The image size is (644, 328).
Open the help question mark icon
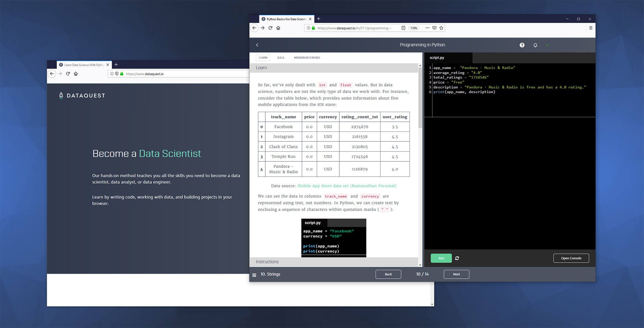click(x=522, y=45)
